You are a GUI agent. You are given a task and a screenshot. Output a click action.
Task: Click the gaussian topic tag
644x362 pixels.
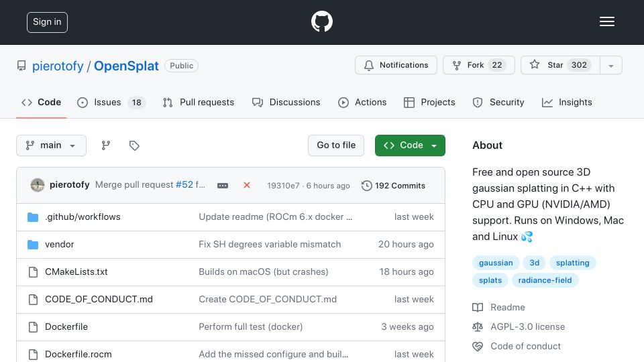point(496,263)
